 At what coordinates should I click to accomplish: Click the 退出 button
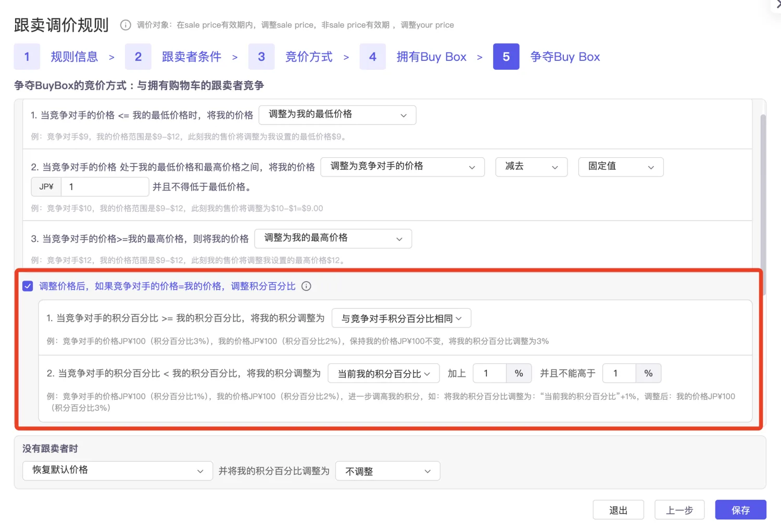618,510
